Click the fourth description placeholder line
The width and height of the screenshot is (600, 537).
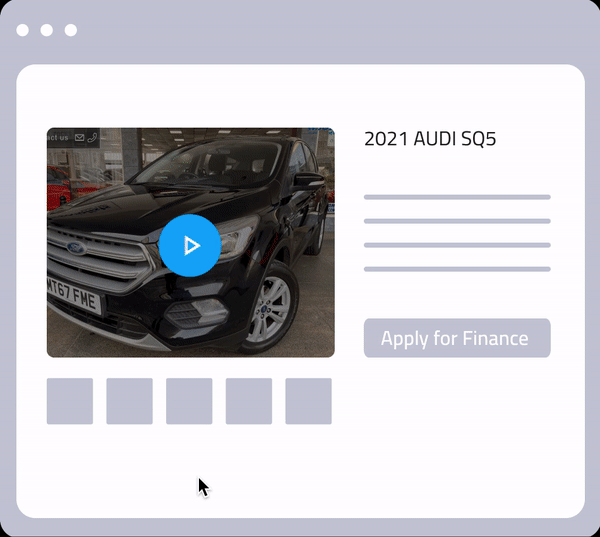[457, 269]
